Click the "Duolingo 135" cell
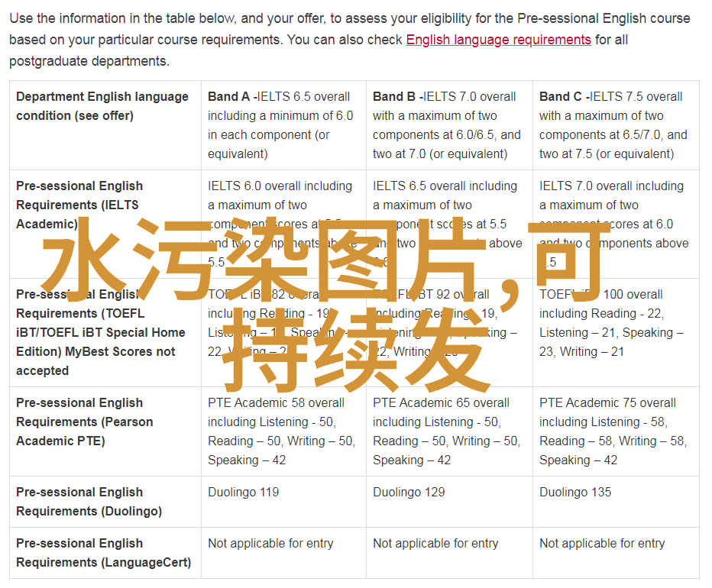 (x=616, y=502)
